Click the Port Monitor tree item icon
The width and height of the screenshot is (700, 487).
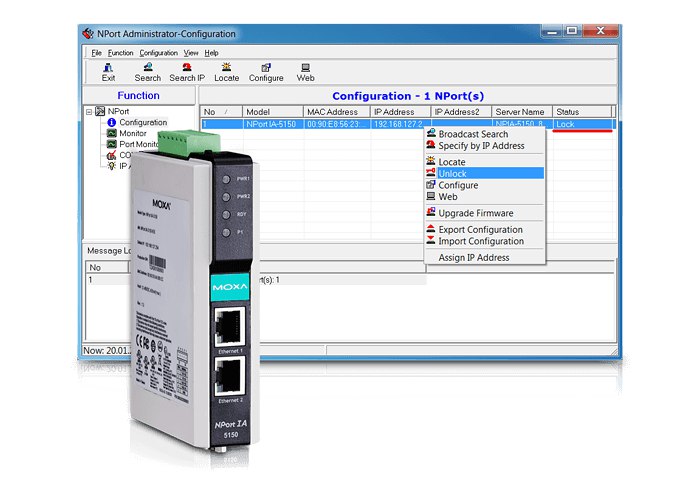click(112, 144)
